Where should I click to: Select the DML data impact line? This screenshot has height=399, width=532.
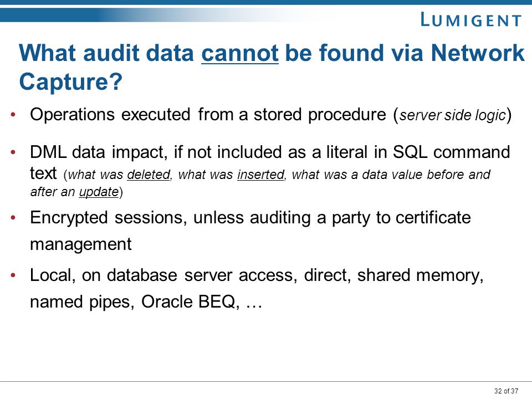[270, 152]
